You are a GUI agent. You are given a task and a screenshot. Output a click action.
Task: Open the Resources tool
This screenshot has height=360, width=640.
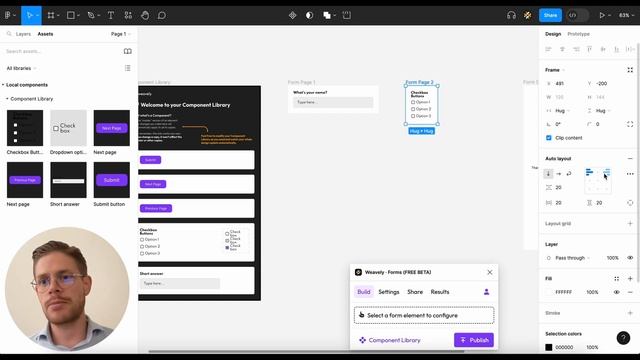coord(128,15)
